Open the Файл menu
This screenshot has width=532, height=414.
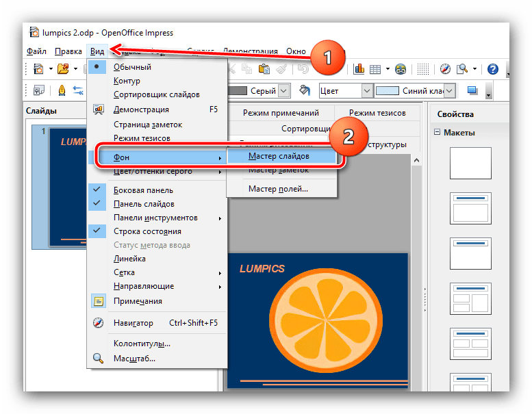point(36,51)
